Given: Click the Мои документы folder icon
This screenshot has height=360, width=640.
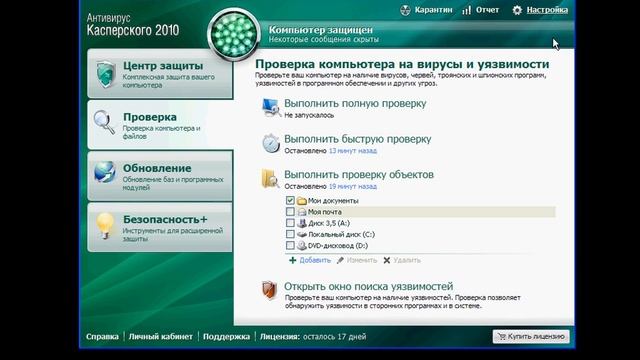Looking at the screenshot, I should pyautogui.click(x=302, y=201).
